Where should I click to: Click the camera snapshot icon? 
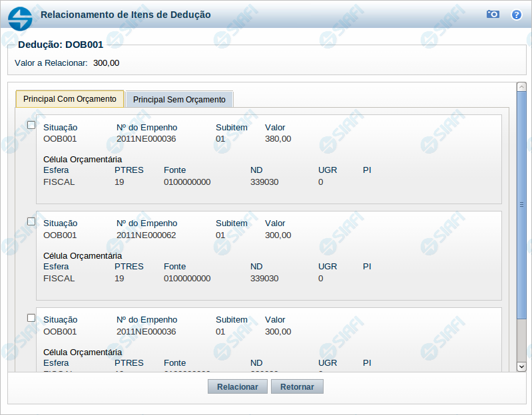[493, 14]
